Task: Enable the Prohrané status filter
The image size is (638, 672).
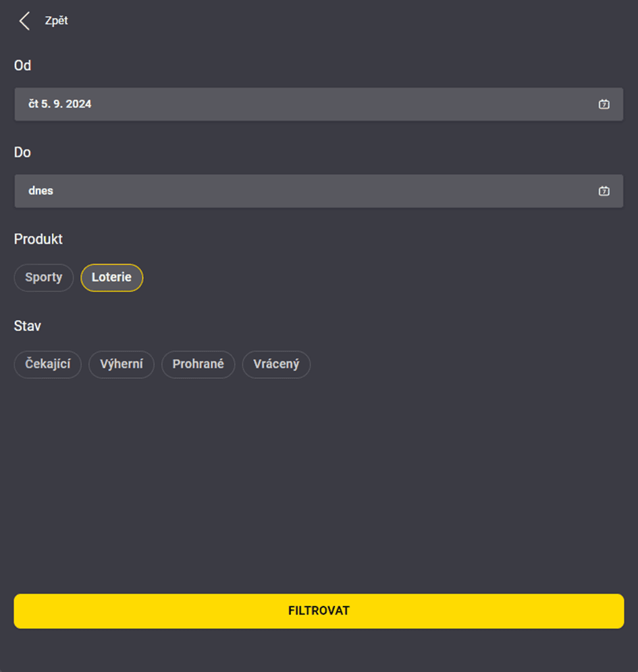Action: pyautogui.click(x=198, y=364)
